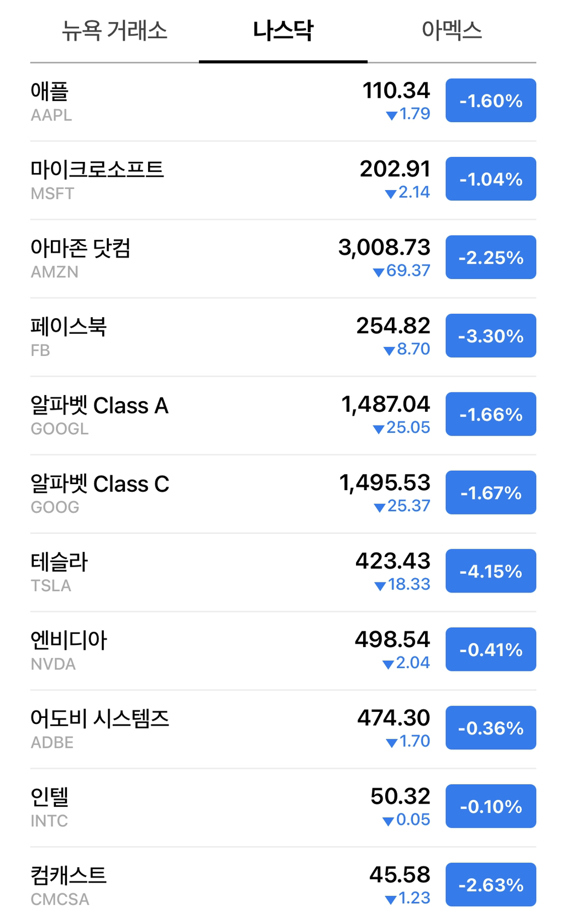Viewport: 566px width, 924px height.
Task: Open the 아멕스 exchange tab
Action: coord(453,32)
